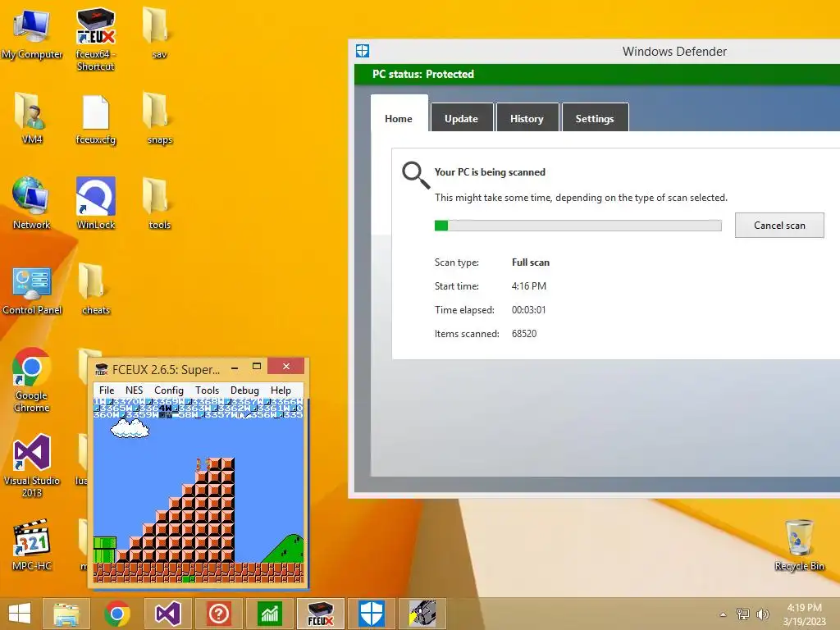The width and height of the screenshot is (840, 630).
Task: Open the volume tray icon
Action: [762, 614]
